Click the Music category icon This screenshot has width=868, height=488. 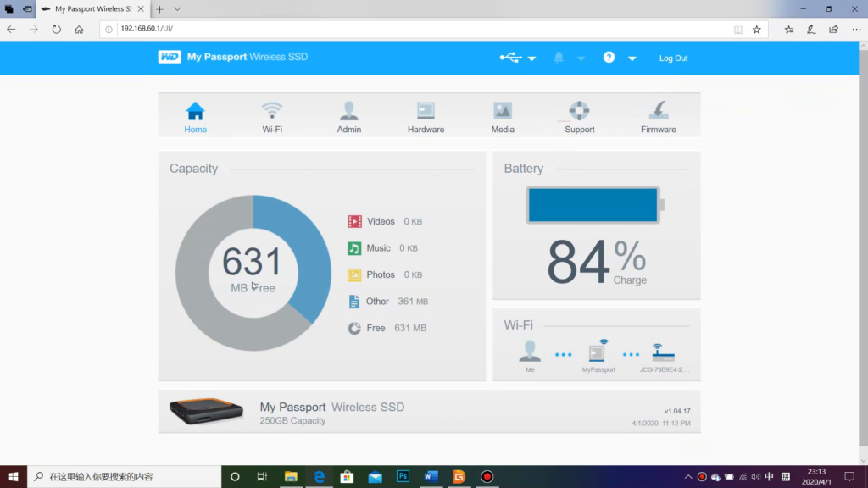[354, 248]
